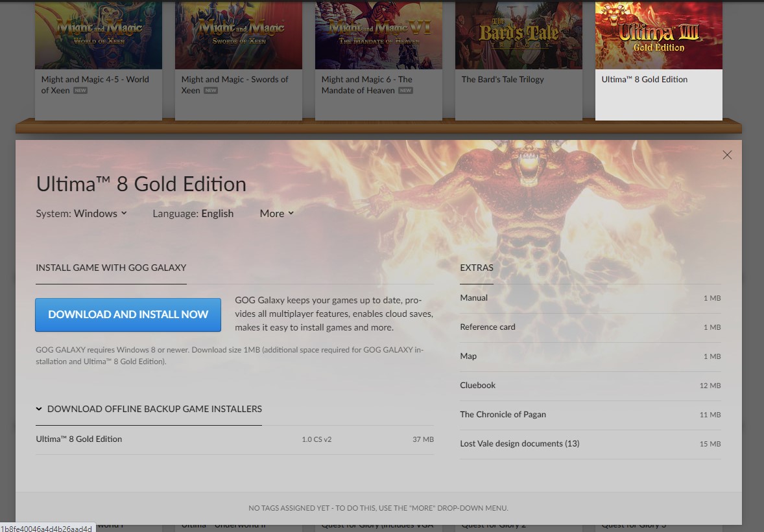Image resolution: width=764 pixels, height=532 pixels.
Task: Click the 12 MB Cluebook size
Action: tap(710, 386)
